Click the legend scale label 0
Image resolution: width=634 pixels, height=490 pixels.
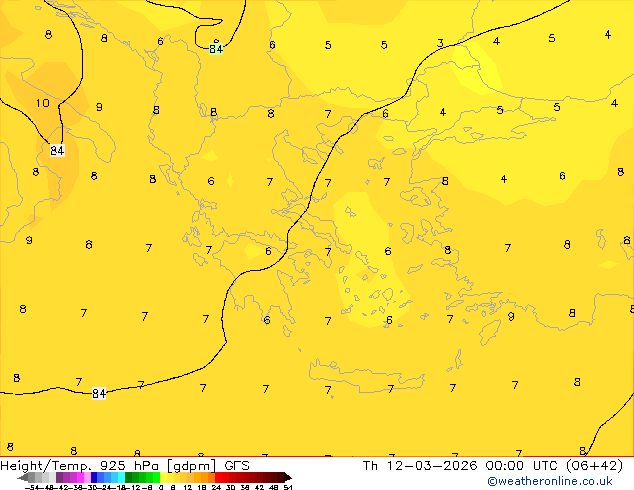161,488
